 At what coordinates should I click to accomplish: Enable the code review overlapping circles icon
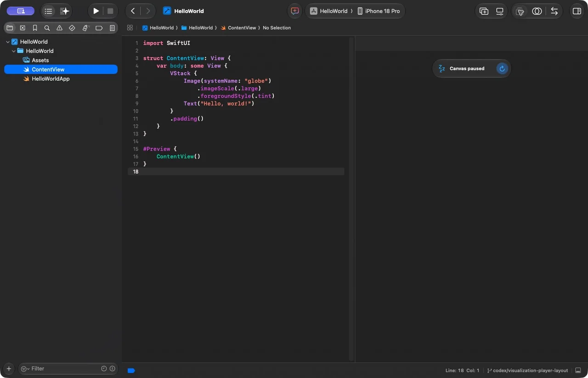click(537, 11)
